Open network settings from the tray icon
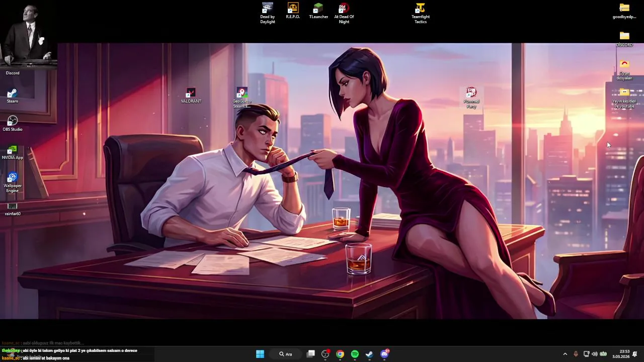This screenshot has width=644, height=362. 586,354
